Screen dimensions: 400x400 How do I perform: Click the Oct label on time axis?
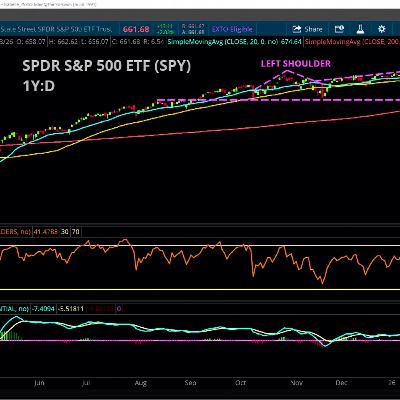[x=241, y=383]
